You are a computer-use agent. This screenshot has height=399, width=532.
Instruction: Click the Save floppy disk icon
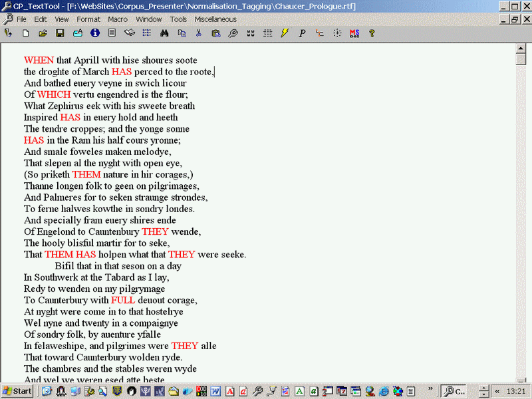(x=60, y=33)
